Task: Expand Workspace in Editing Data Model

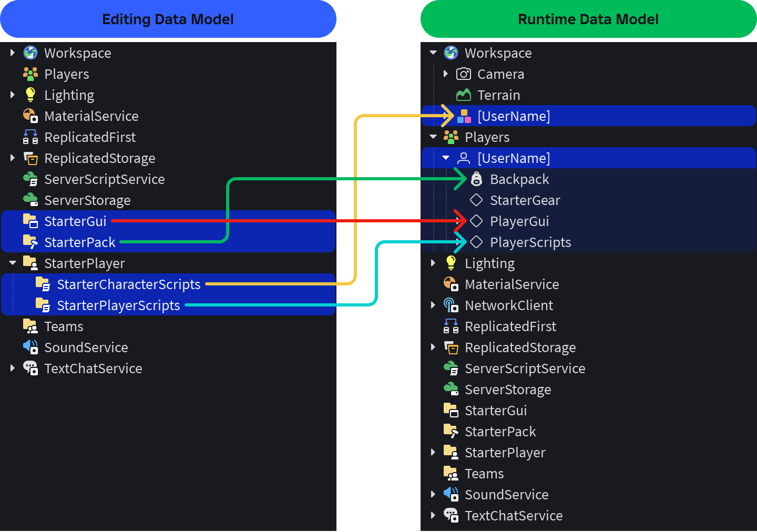Action: click(x=13, y=53)
